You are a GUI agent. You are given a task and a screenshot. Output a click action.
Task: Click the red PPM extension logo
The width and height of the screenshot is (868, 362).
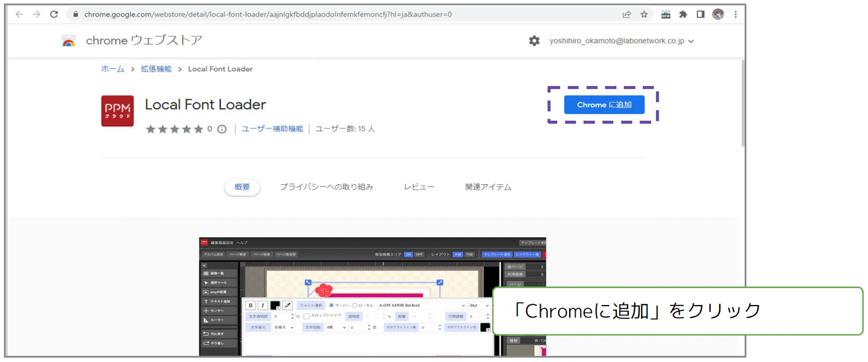[117, 111]
